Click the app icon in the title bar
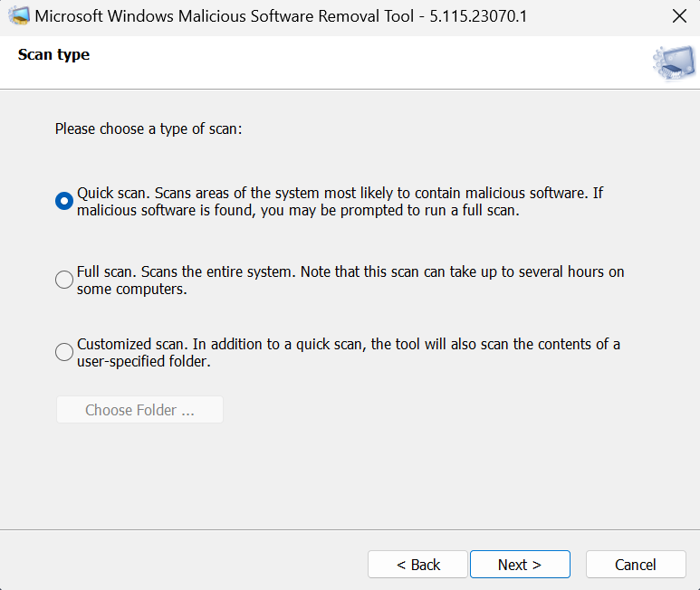The width and height of the screenshot is (700, 590). pyautogui.click(x=18, y=16)
